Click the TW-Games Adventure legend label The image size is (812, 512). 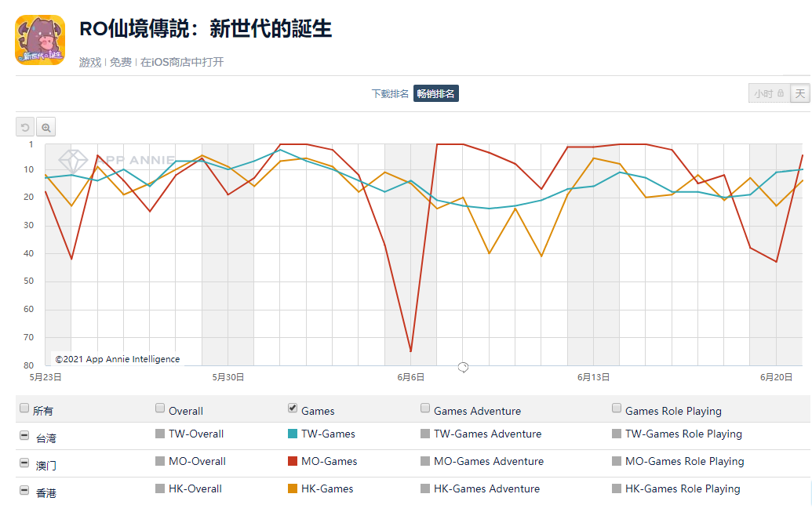488,434
